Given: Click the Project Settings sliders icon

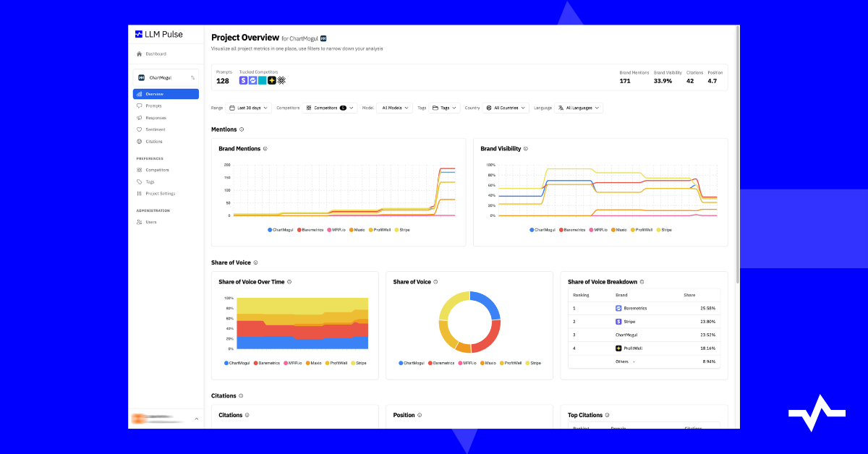Looking at the screenshot, I should pyautogui.click(x=139, y=194).
